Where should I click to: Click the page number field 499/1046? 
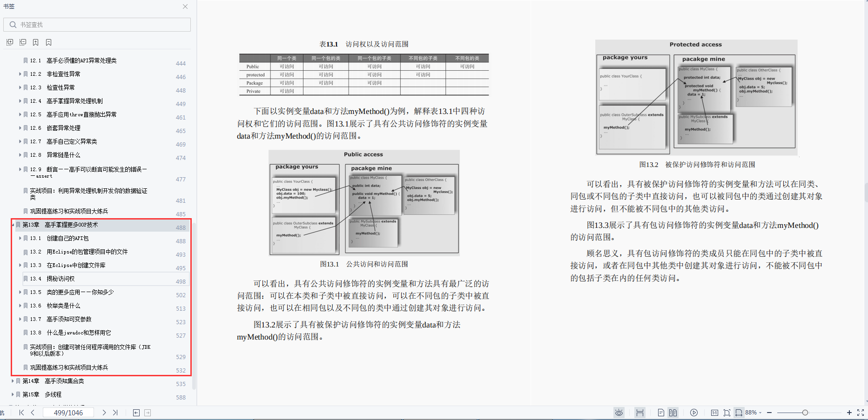point(68,413)
